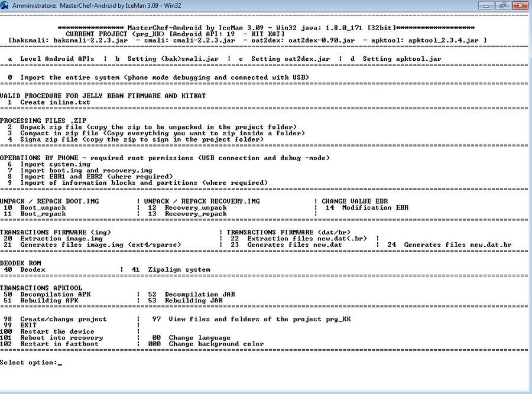Close the MasterChef-Android console window
The height and width of the screenshot is (394, 532).
(520, 5)
